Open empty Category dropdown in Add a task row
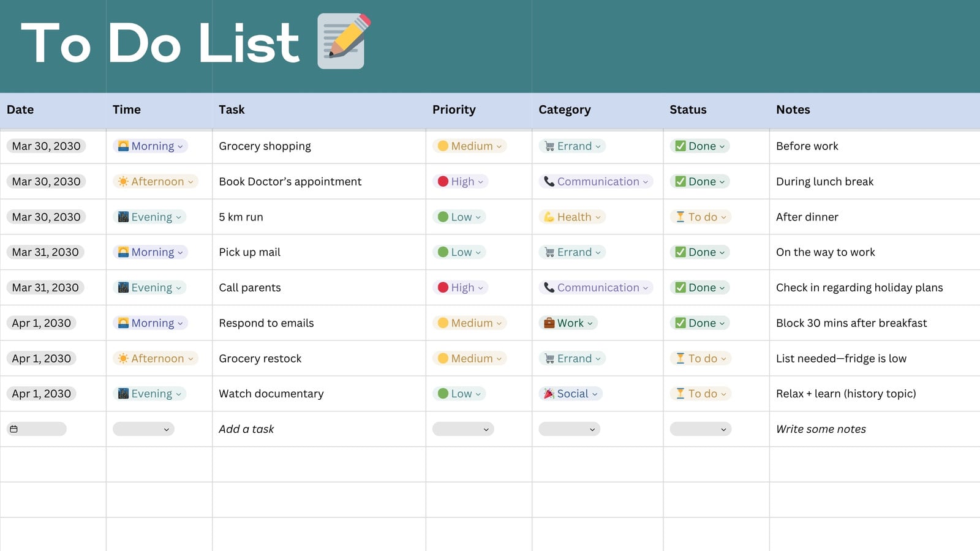This screenshot has height=551, width=980. pyautogui.click(x=570, y=429)
